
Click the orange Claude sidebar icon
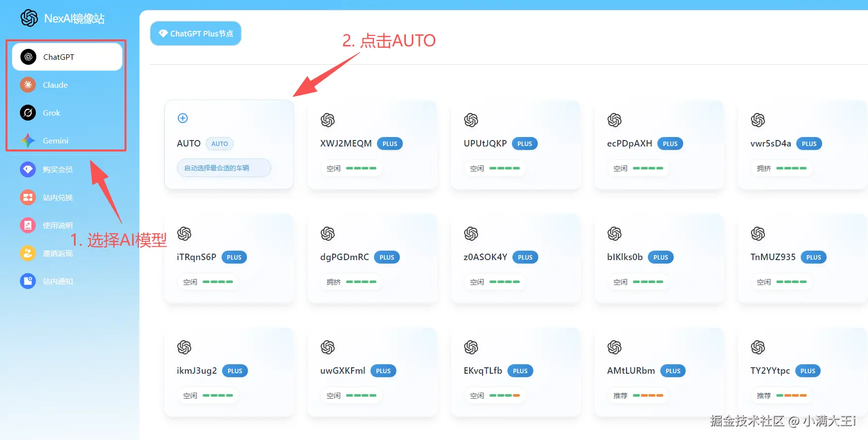click(28, 85)
